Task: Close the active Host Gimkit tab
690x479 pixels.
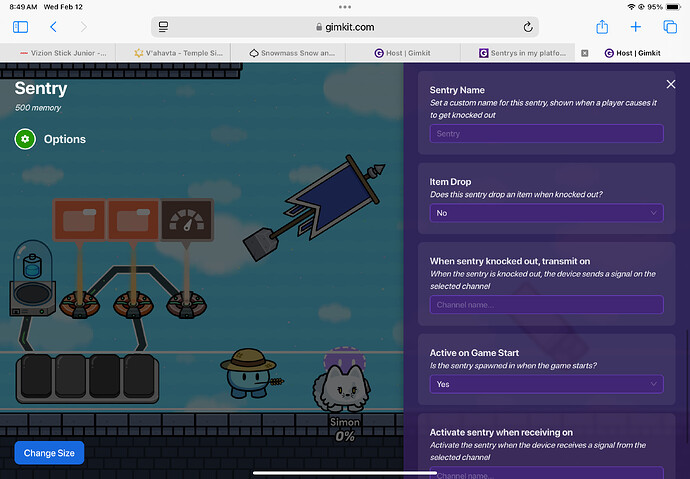Action: click(x=585, y=53)
